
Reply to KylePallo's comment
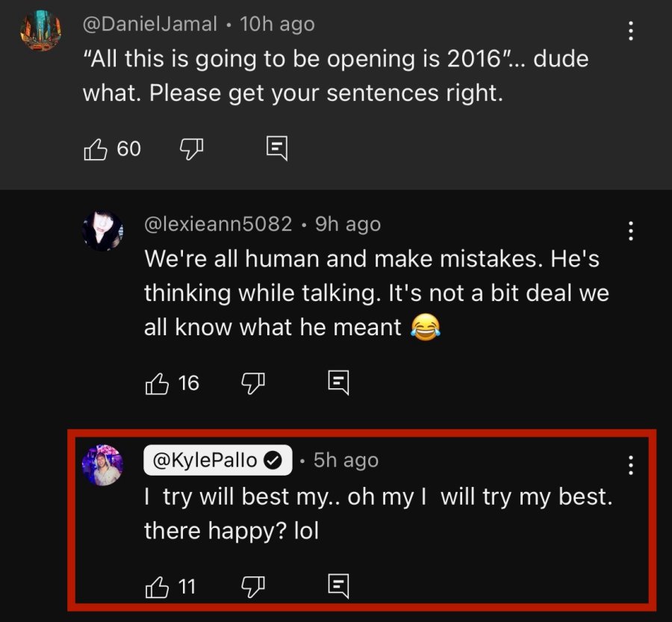pos(338,585)
